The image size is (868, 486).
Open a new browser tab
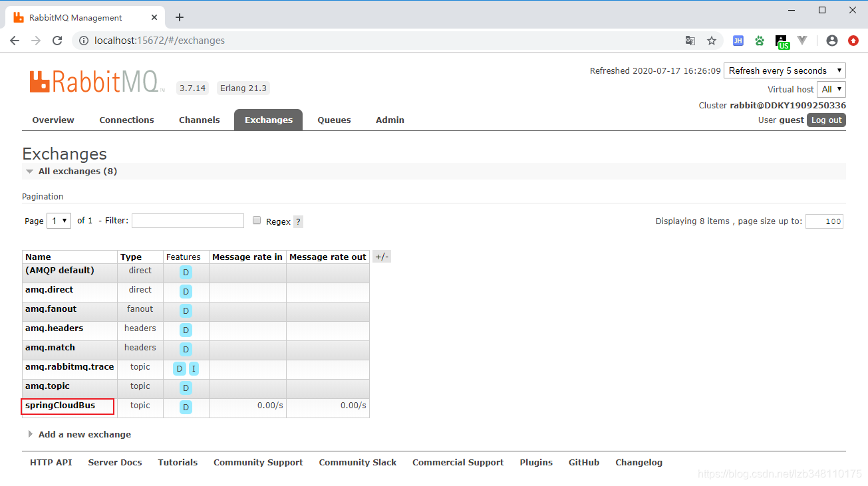point(179,17)
